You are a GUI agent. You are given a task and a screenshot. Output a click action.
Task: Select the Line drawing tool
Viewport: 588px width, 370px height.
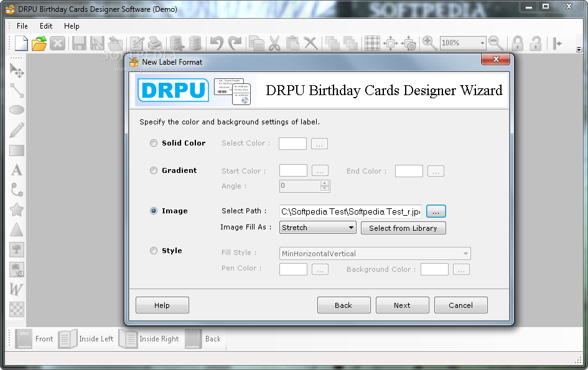(17, 90)
